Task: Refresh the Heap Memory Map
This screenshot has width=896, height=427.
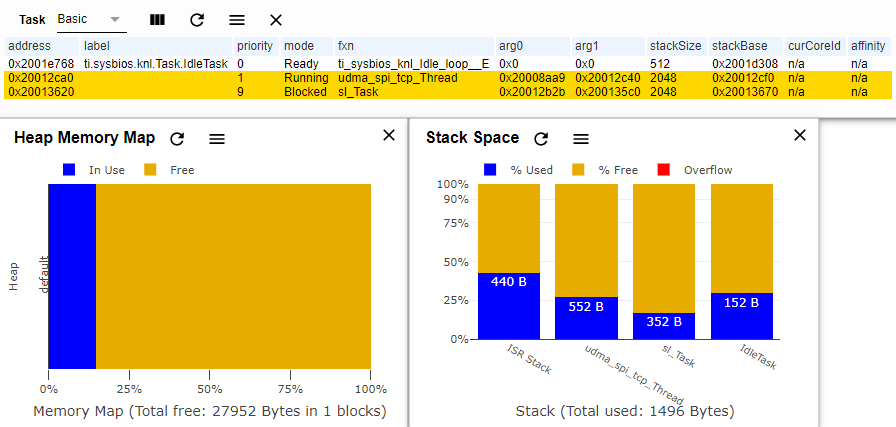Action: 178,138
